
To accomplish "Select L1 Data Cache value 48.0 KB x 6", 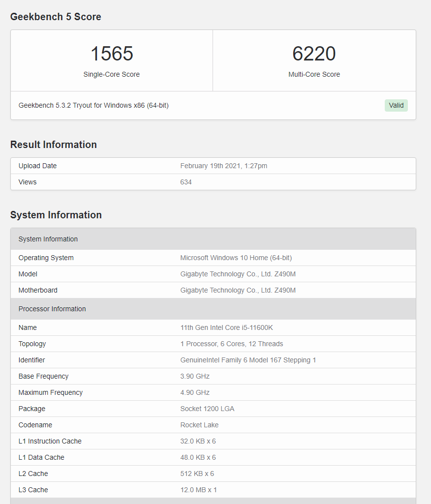I will [198, 457].
